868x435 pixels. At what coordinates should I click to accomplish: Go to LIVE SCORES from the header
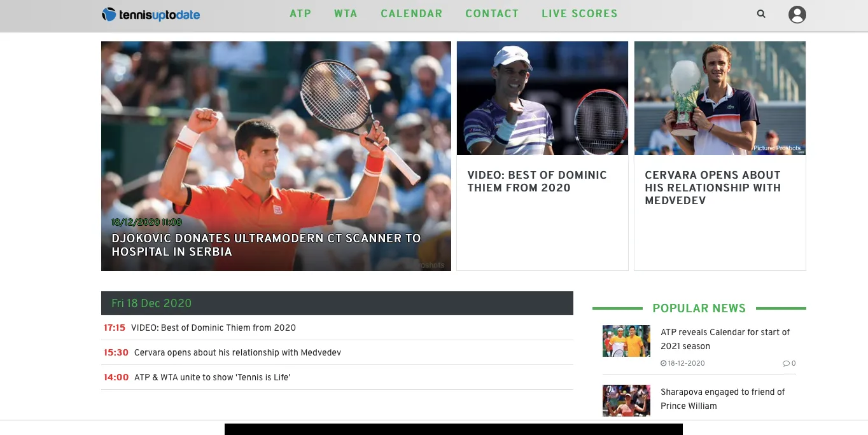tap(579, 13)
